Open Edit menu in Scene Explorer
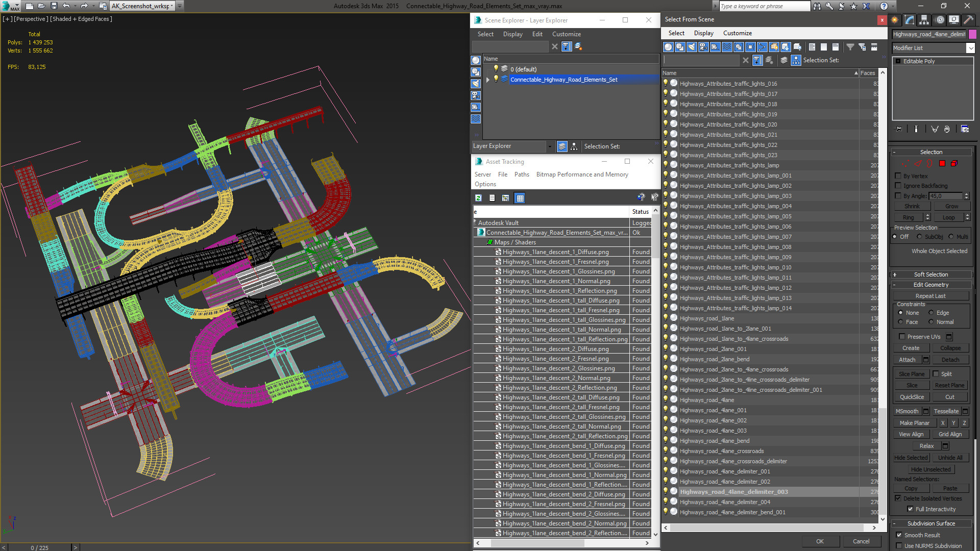The image size is (980, 551). coord(537,34)
